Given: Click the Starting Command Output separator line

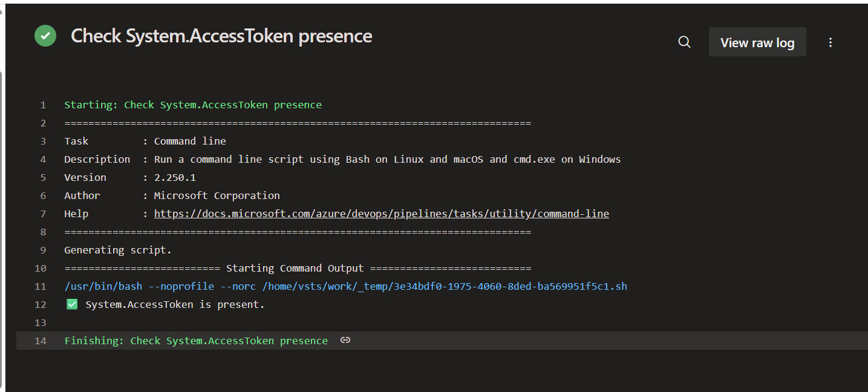Looking at the screenshot, I should pyautogui.click(x=298, y=268).
